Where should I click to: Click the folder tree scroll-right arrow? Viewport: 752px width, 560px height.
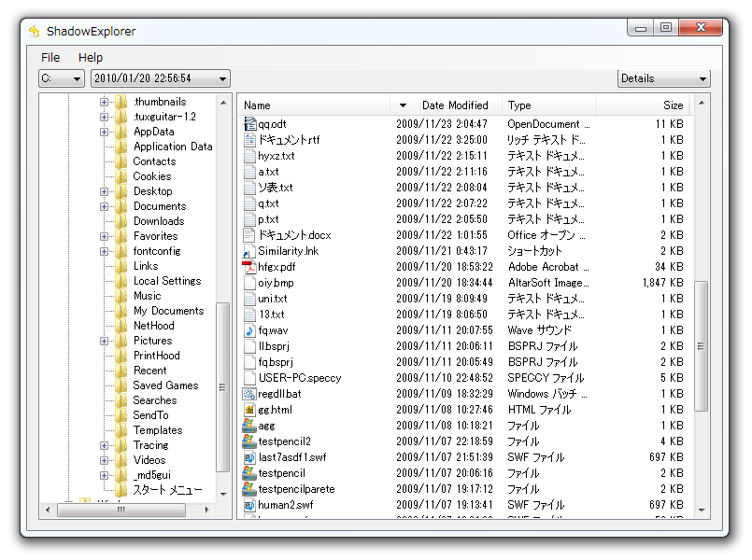coord(206,511)
